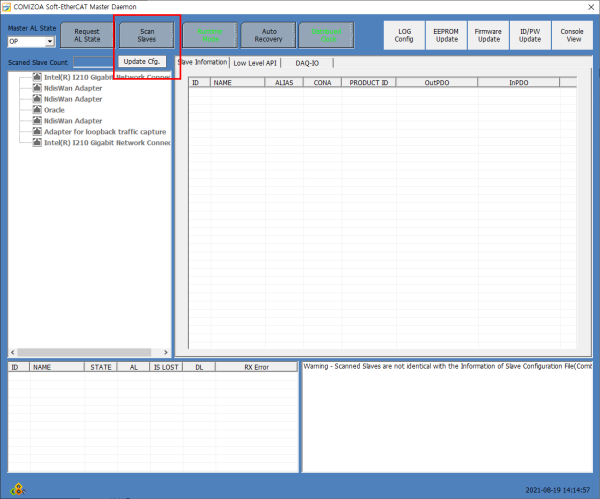This screenshot has height=499, width=600.
Task: Open LOG Config
Action: [x=404, y=35]
